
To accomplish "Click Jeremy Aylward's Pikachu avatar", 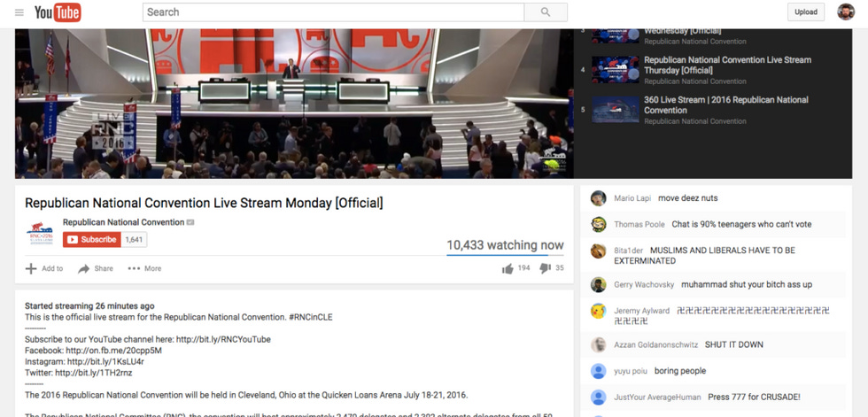I will pyautogui.click(x=598, y=311).
